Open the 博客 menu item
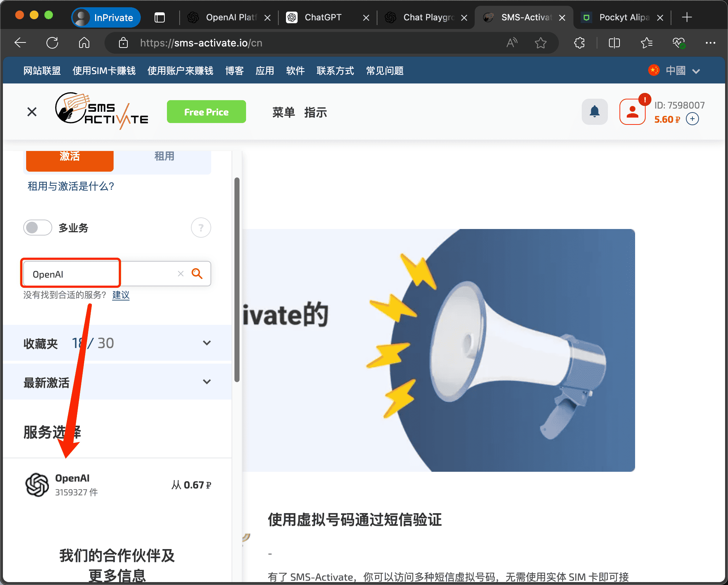Screen dimensions: 728x585 coord(234,71)
